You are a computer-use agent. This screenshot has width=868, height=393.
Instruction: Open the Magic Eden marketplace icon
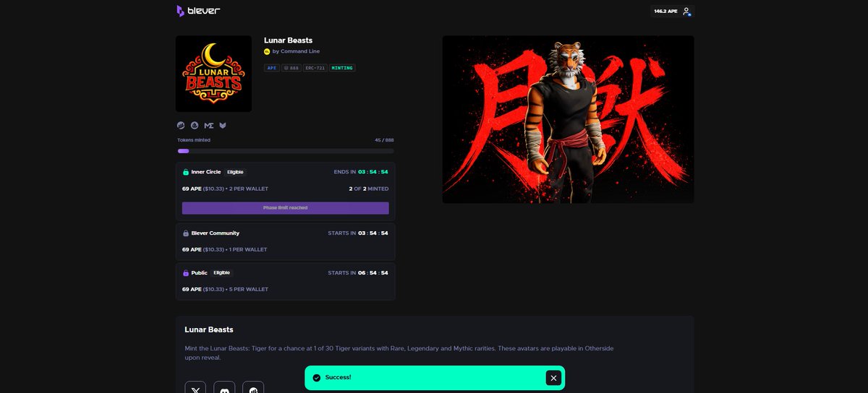(209, 125)
